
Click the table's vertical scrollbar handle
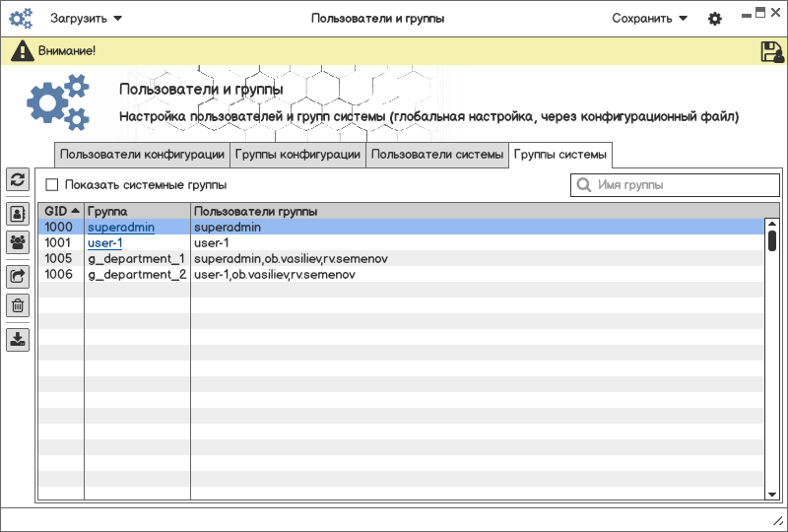tap(772, 240)
